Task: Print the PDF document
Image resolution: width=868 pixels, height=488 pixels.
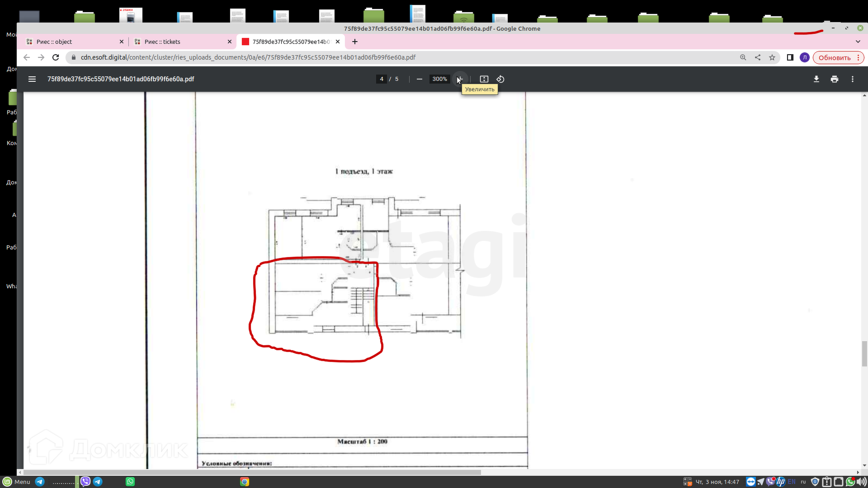Action: point(835,79)
